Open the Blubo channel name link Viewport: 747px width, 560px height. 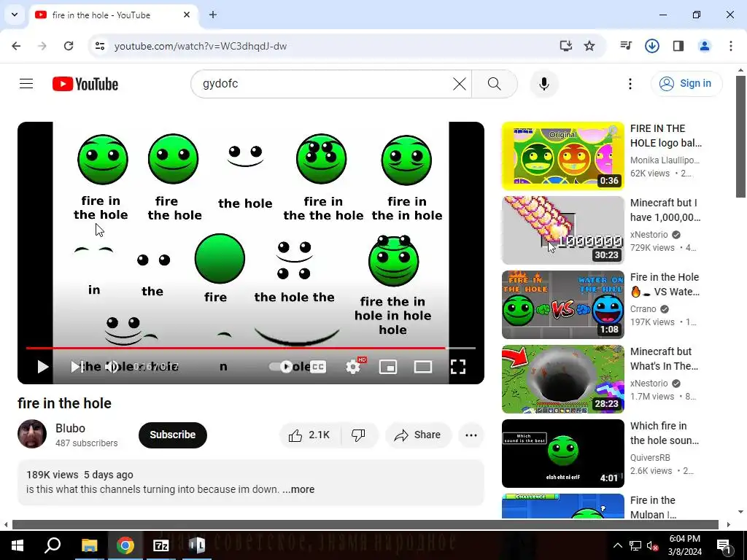(70, 428)
